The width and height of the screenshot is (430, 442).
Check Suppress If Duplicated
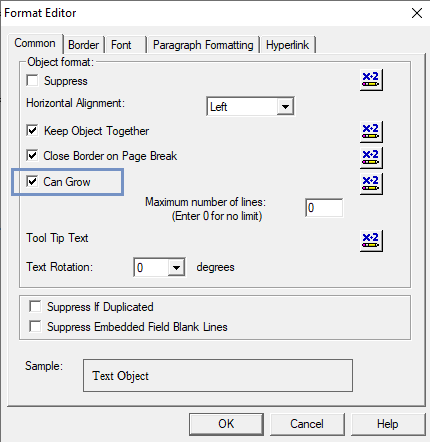[x=35, y=306]
